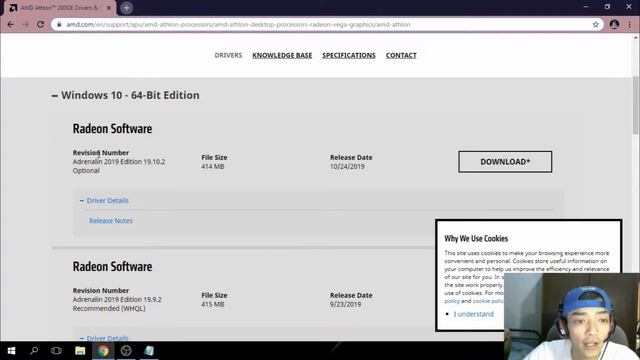Open the Chrome three-dot menu

point(630,24)
